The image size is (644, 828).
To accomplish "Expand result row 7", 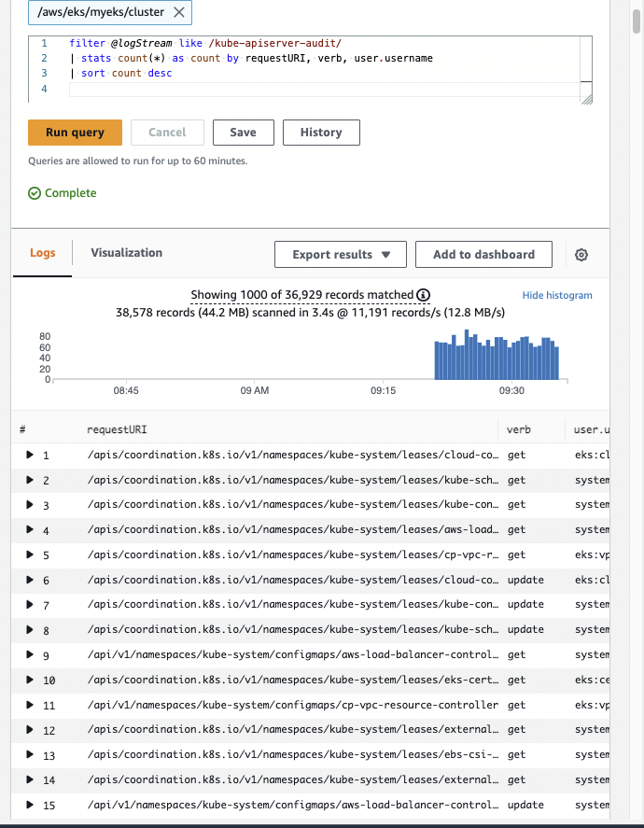I will (30, 605).
